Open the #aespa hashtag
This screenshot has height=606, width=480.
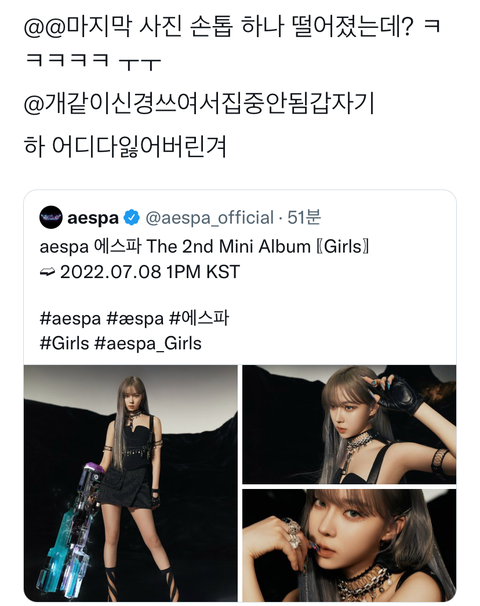point(70,319)
